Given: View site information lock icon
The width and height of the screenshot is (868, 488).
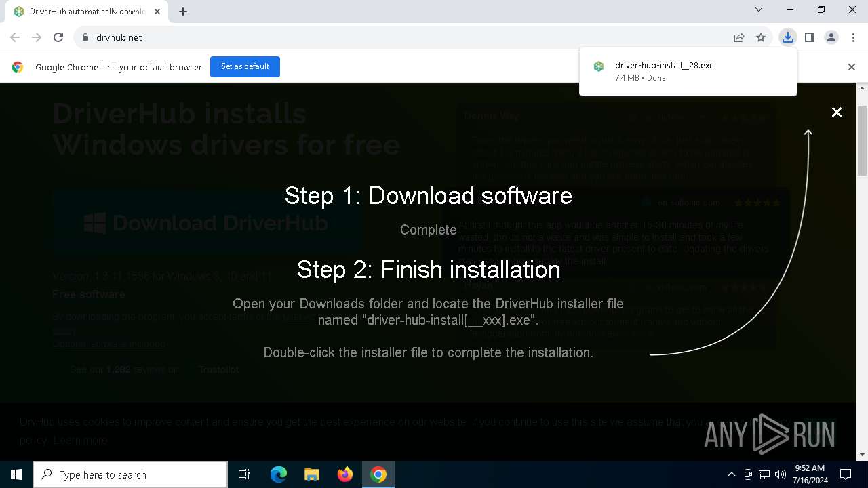Looking at the screenshot, I should click(x=85, y=37).
